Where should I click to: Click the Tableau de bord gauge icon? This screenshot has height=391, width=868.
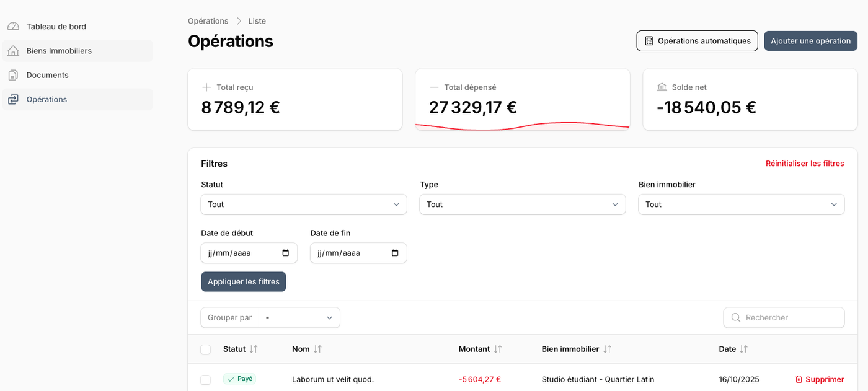(13, 27)
